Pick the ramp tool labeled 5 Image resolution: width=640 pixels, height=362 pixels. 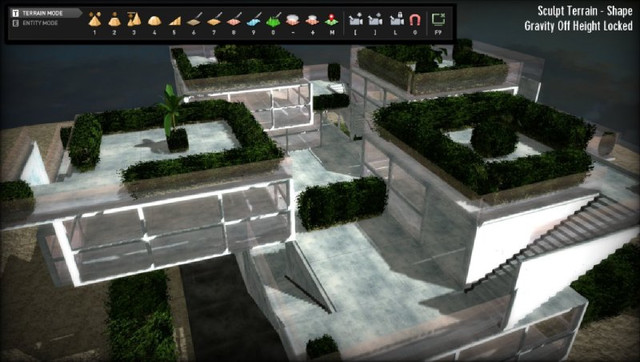(x=174, y=20)
